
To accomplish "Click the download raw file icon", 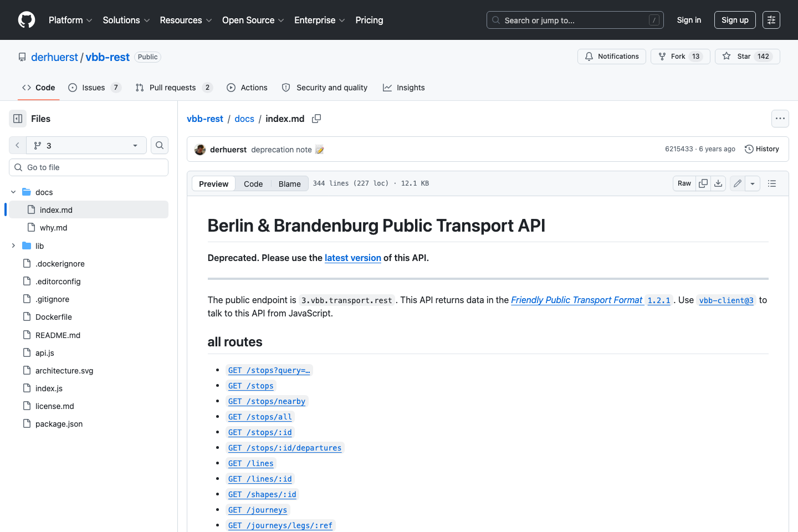I will (x=718, y=183).
